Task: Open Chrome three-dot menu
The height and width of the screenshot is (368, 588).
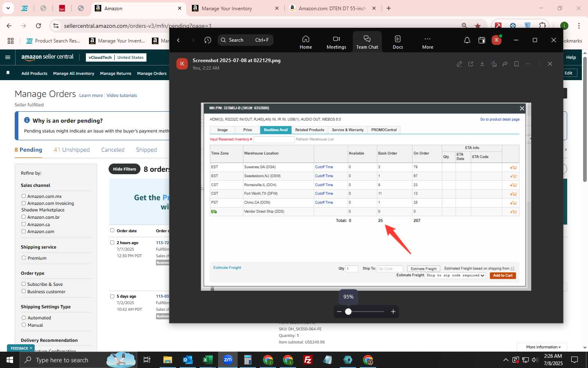Action: [579, 26]
